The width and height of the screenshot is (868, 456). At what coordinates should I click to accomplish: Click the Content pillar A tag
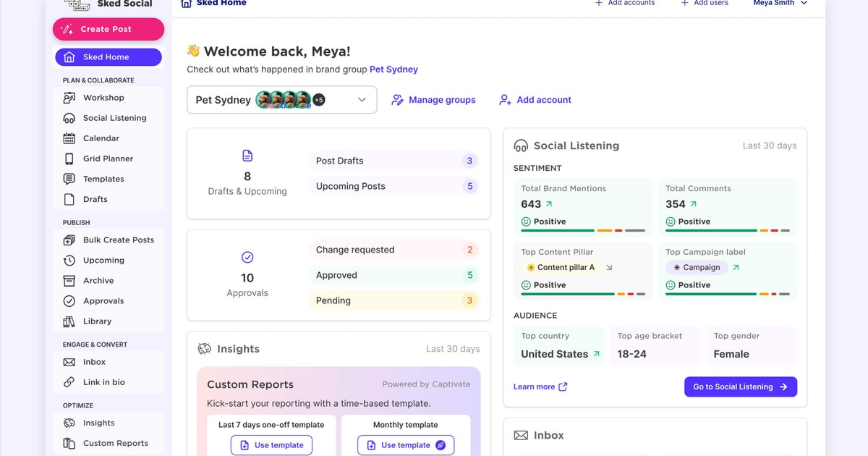tap(561, 267)
